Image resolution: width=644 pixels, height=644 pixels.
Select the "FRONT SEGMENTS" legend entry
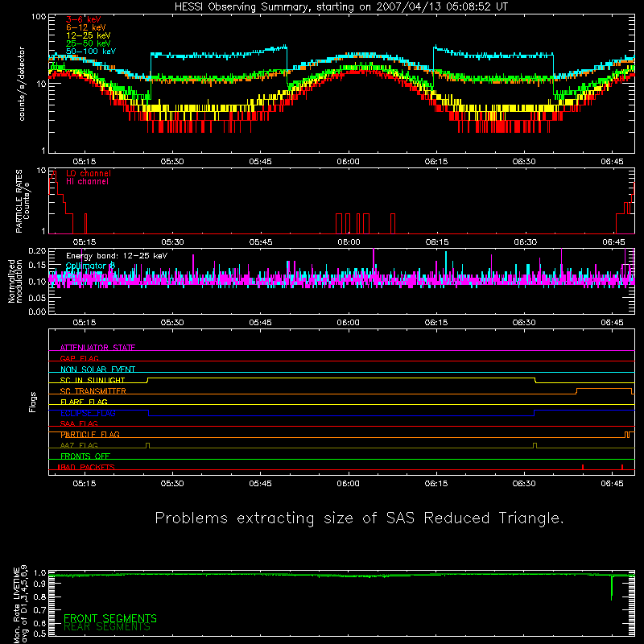tap(110, 618)
